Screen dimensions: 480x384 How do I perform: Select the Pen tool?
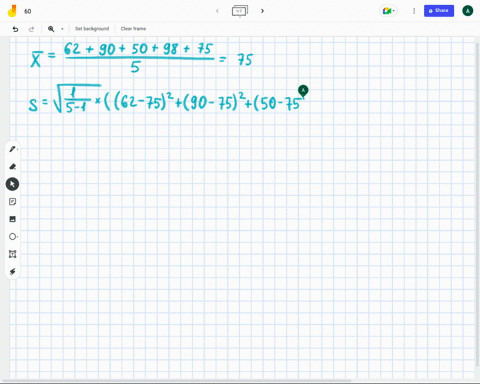pos(13,149)
